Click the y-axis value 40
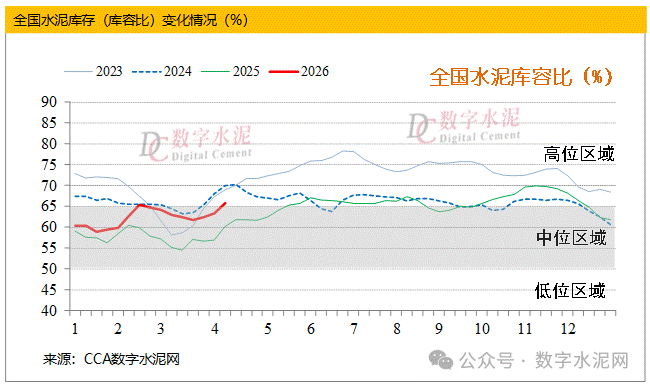650x387 pixels. [49, 311]
